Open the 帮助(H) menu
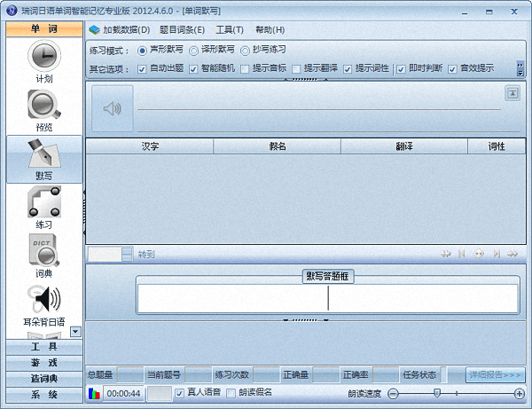 (x=270, y=30)
